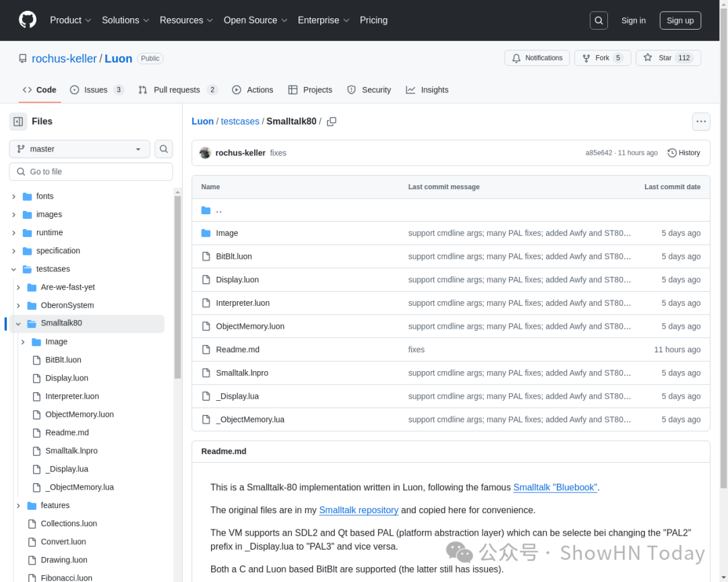Open Readme.md in the file table
The height and width of the screenshot is (582, 728).
237,350
